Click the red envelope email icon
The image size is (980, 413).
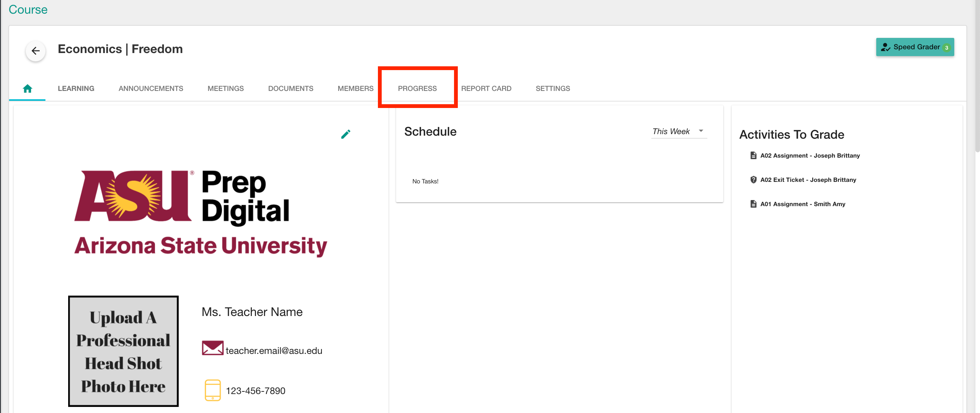(x=212, y=348)
